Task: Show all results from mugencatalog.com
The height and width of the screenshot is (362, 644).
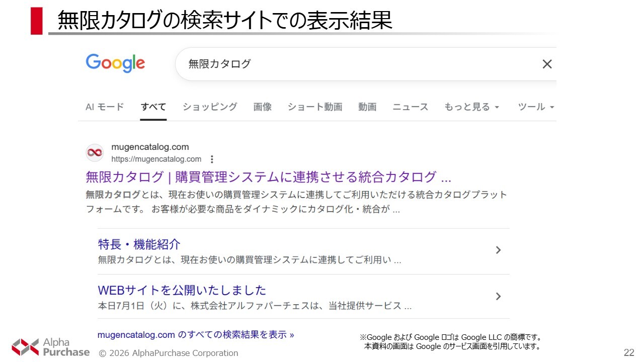Action: pos(196,335)
